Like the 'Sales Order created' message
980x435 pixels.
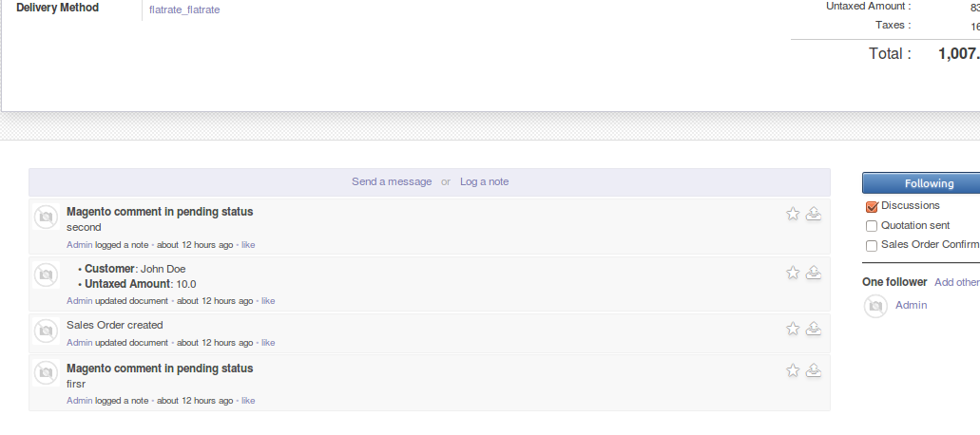click(268, 343)
